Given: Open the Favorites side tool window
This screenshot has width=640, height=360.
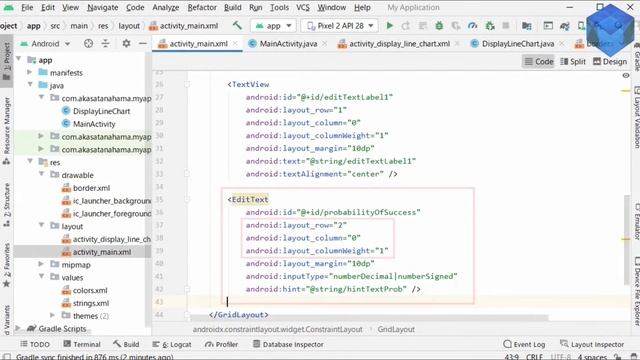Looking at the screenshot, I should coord(7,265).
